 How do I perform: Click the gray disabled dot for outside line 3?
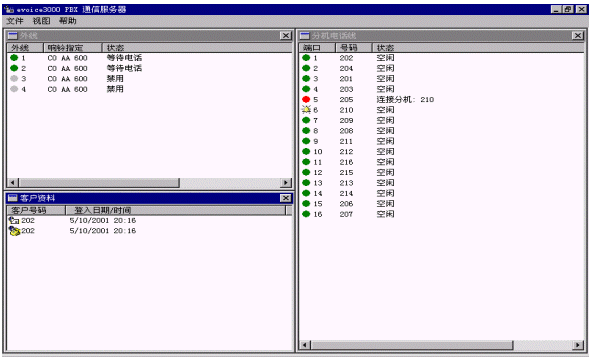coord(14,79)
